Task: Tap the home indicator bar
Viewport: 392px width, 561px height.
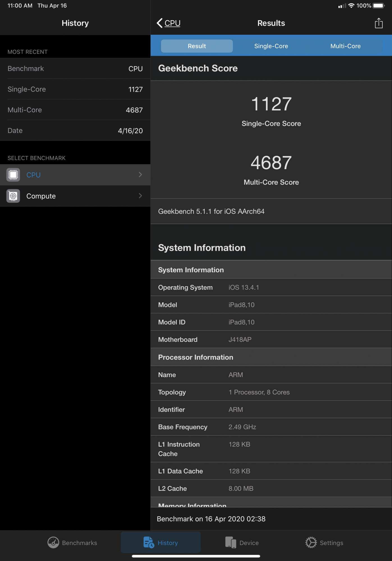Action: pyautogui.click(x=196, y=556)
